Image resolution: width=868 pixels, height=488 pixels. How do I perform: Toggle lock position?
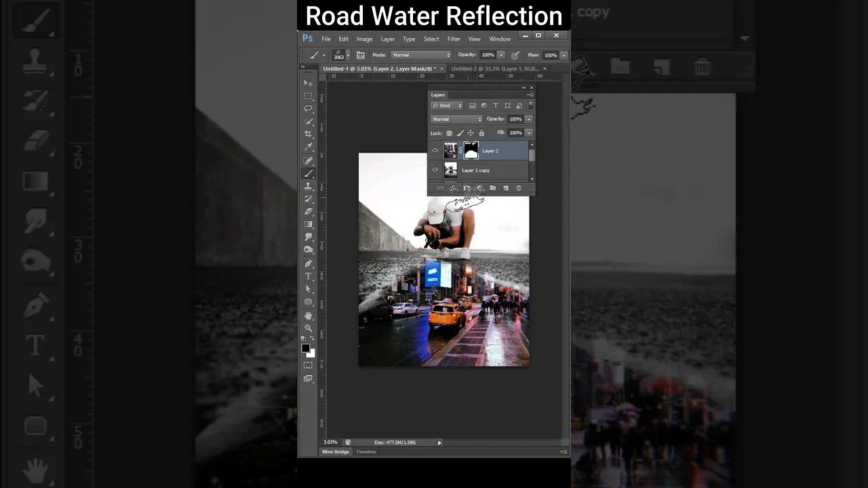tap(471, 133)
